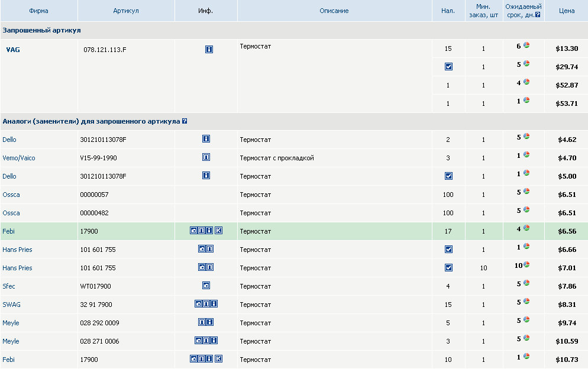Screen dimensions: 588x369
Task: Click the 'Фирма' column header
Action: point(38,11)
